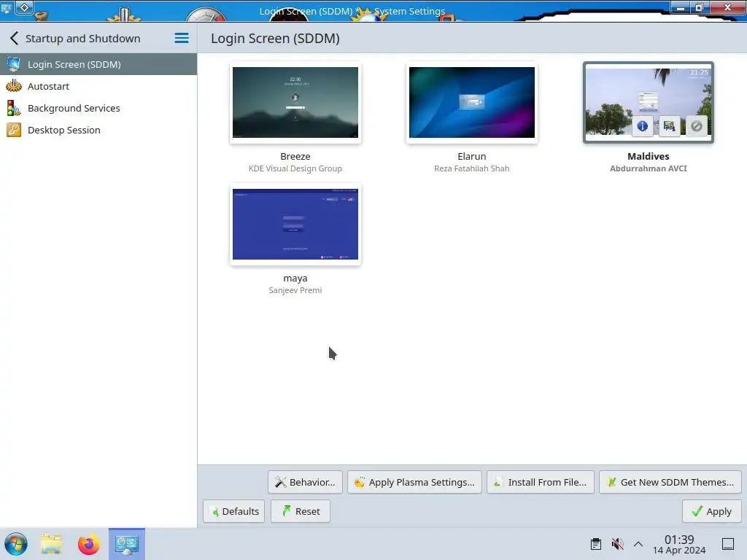
Task: Apply the selected login theme
Action: click(712, 511)
